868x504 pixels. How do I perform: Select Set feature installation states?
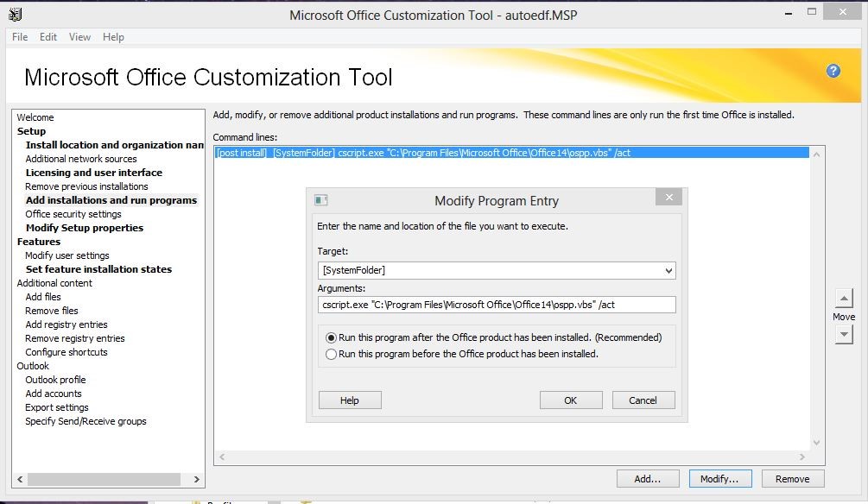point(98,269)
